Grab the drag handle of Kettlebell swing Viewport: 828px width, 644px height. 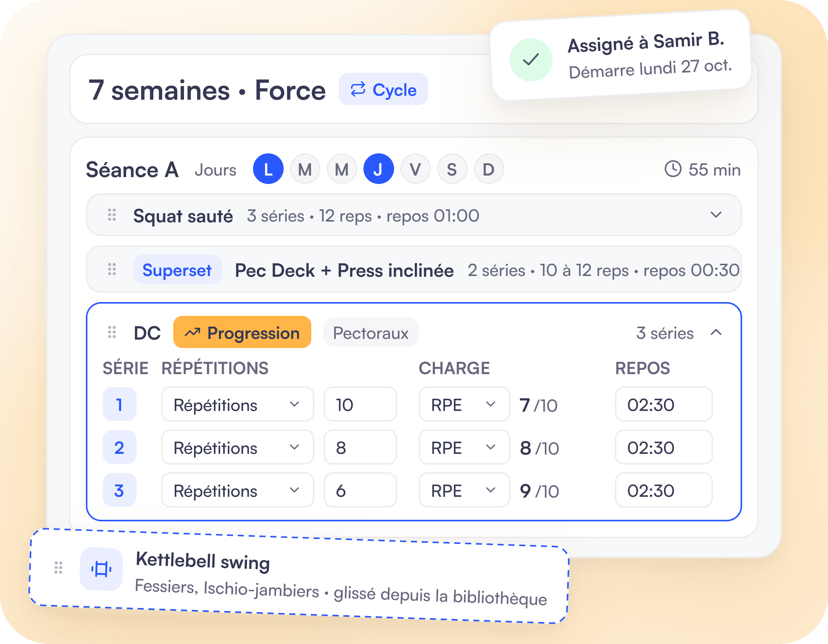tap(58, 567)
